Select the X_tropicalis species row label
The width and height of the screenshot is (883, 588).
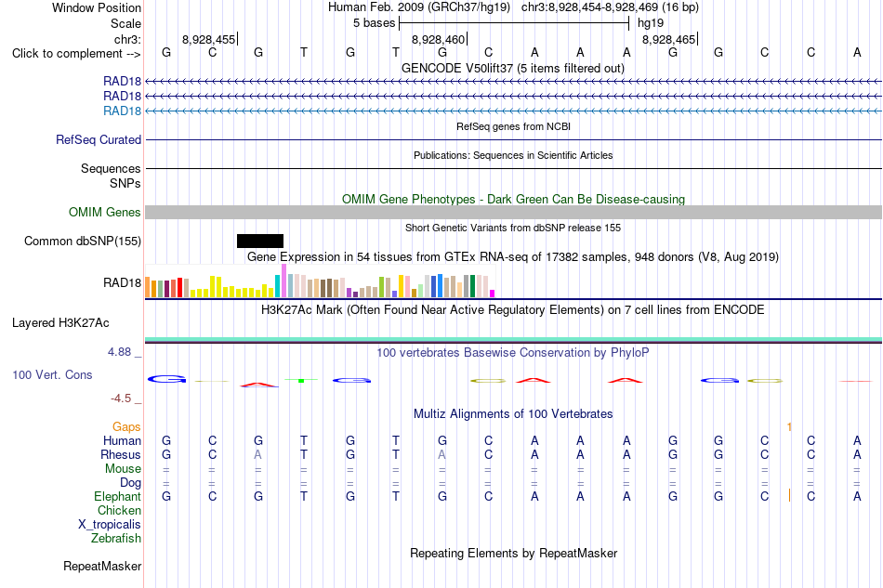[x=110, y=525]
